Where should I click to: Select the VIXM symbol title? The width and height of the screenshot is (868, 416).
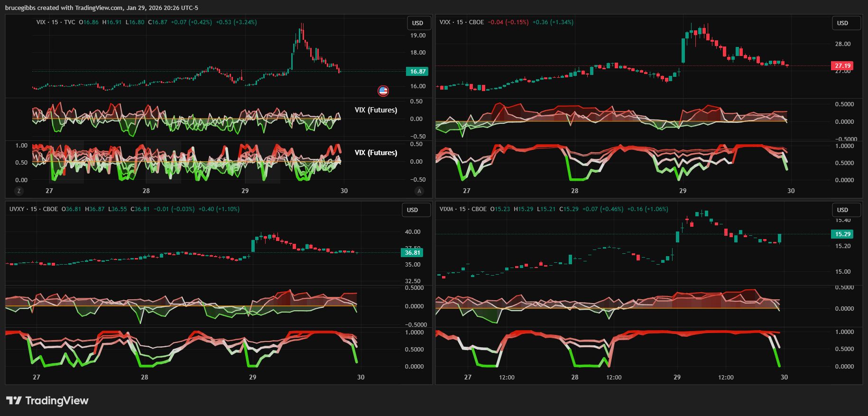tap(446, 209)
